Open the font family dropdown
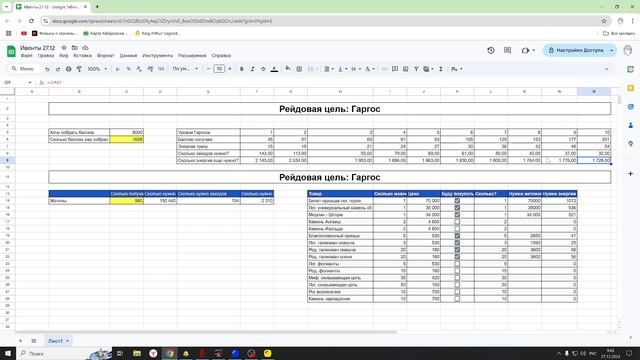The width and height of the screenshot is (640, 360). click(185, 69)
